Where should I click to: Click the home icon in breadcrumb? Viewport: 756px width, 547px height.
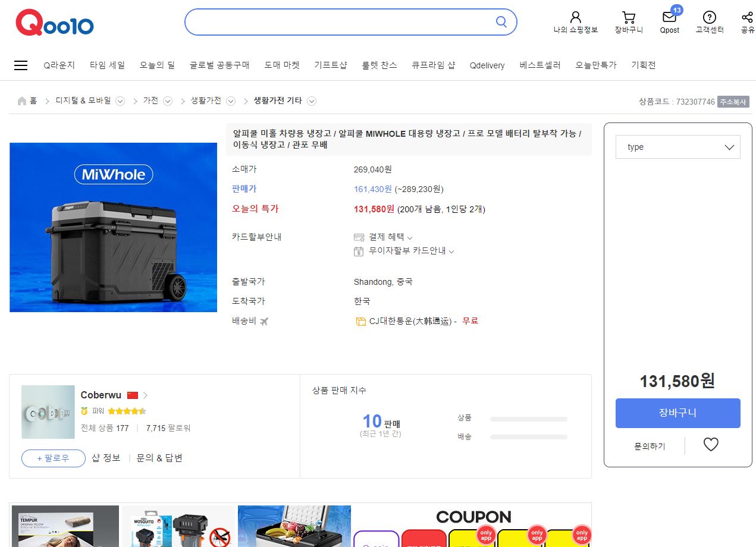(22, 101)
